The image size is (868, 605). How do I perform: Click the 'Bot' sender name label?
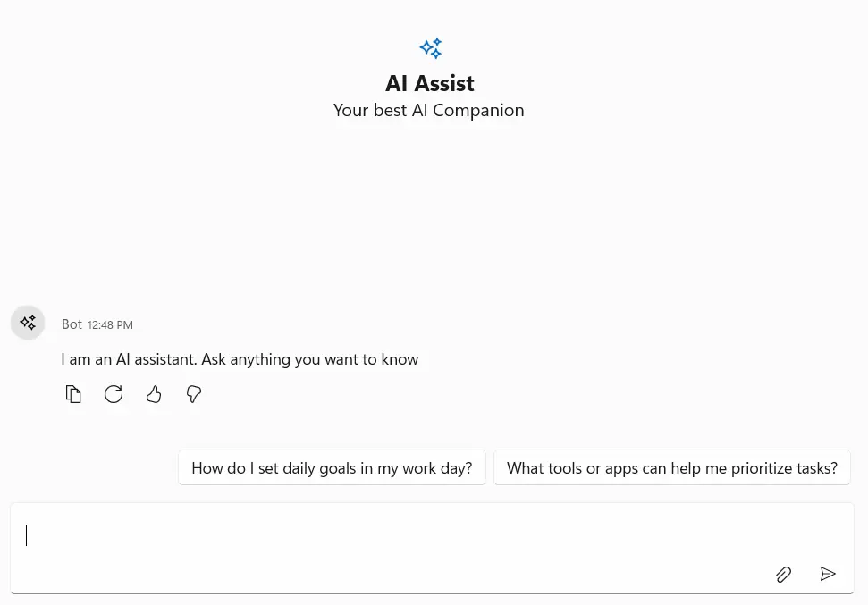[x=72, y=324]
